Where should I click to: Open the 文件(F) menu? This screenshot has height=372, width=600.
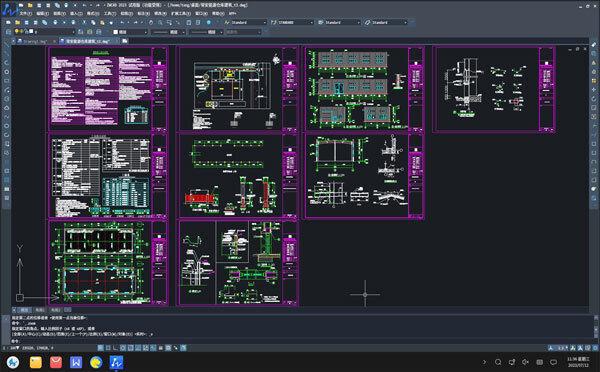(26, 13)
